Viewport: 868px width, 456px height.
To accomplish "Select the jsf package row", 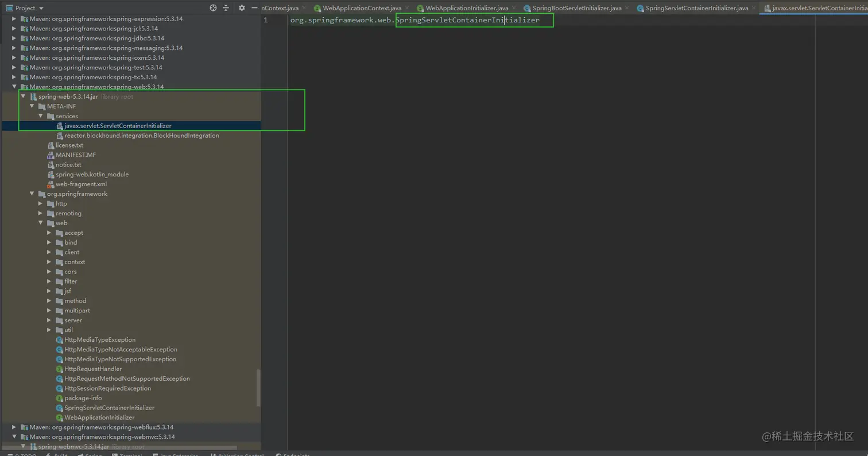I will pos(131,291).
